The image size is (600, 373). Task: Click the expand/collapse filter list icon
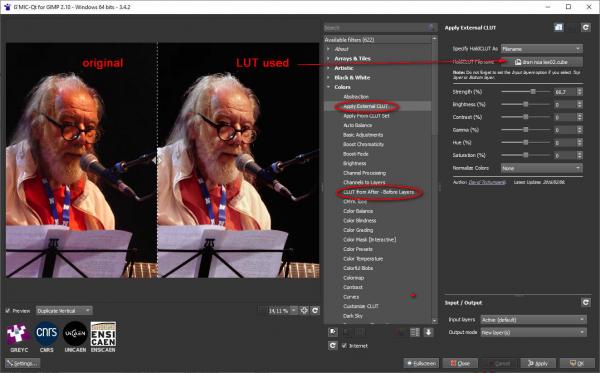(415, 332)
